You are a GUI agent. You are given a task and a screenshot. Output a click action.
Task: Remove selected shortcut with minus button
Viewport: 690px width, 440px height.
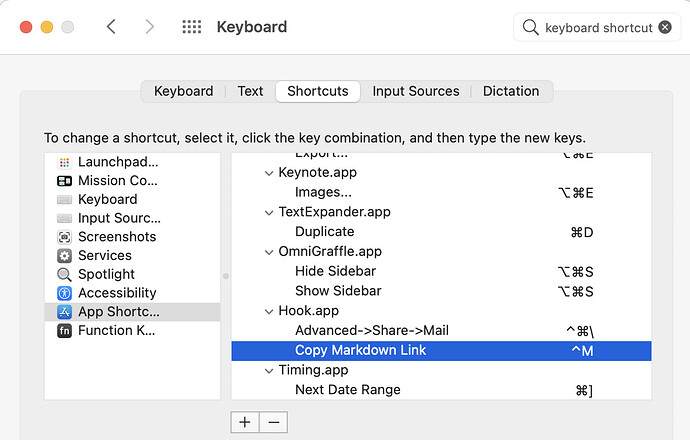click(x=274, y=422)
